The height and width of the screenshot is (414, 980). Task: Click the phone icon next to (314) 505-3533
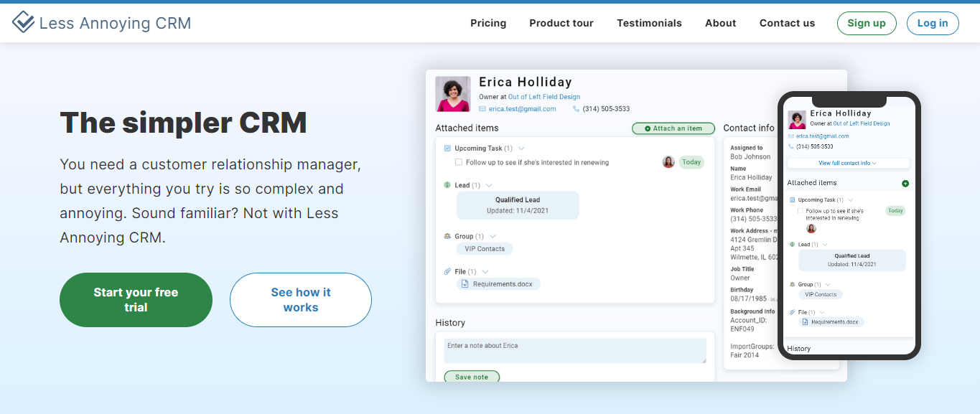coord(575,108)
